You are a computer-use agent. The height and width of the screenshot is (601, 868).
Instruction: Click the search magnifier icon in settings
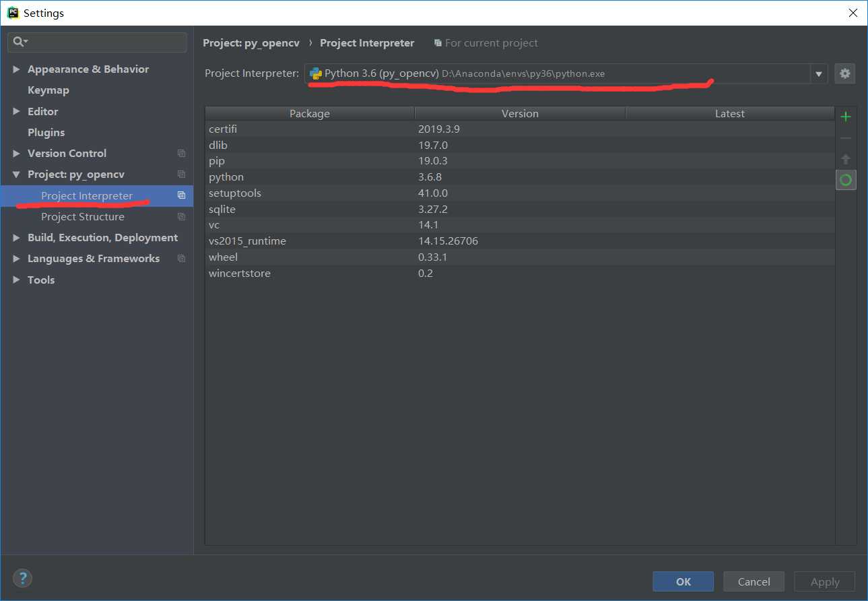[x=20, y=42]
